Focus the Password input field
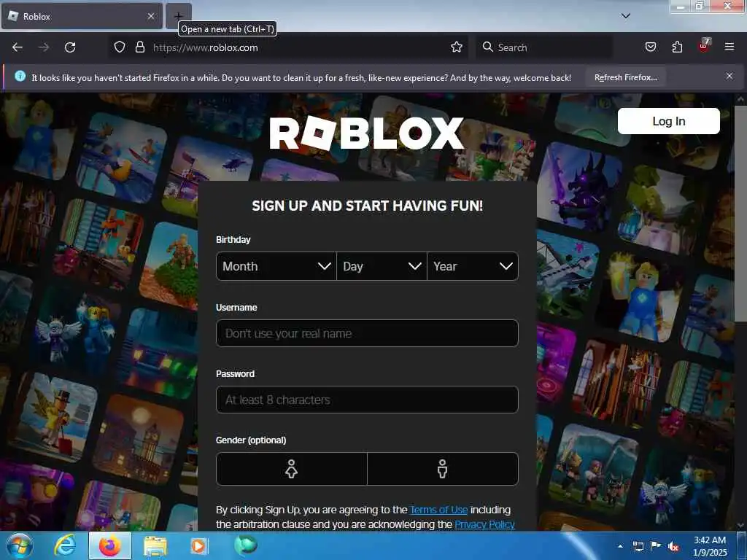The image size is (747, 560). (x=367, y=400)
